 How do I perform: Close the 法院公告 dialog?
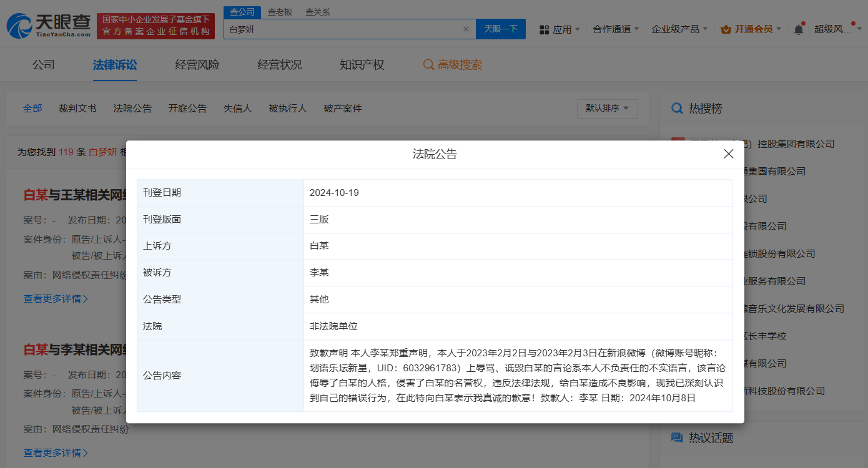pyautogui.click(x=728, y=154)
